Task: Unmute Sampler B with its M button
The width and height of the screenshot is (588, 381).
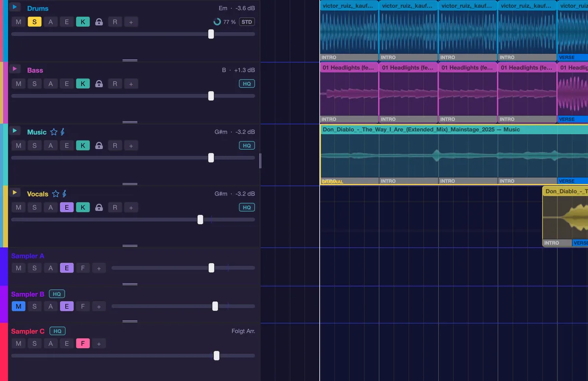Action: (x=18, y=306)
